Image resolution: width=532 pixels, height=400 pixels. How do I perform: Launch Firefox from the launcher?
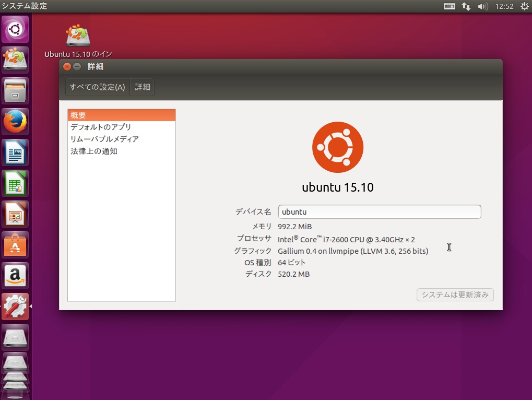[14, 121]
